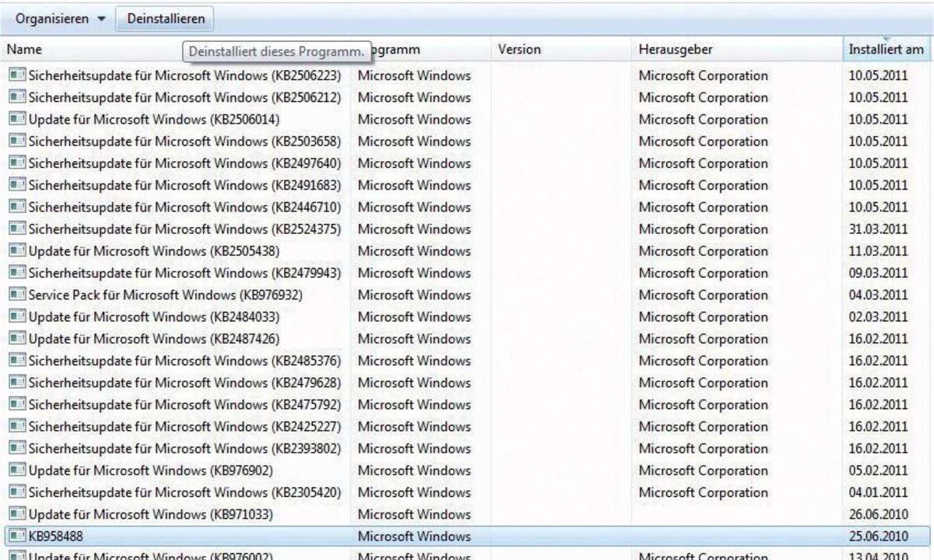
Task: Click the install date 11.03.2011
Action: coord(878,250)
